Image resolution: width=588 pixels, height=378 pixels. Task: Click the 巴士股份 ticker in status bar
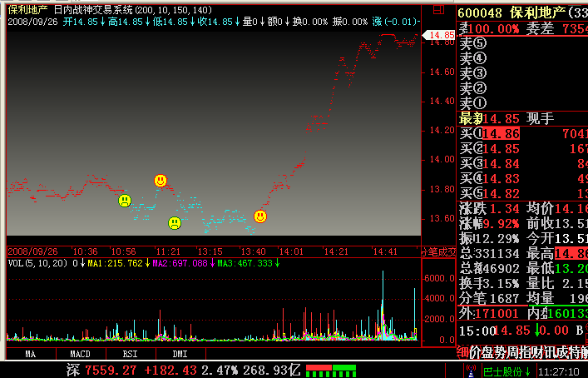tap(506, 371)
